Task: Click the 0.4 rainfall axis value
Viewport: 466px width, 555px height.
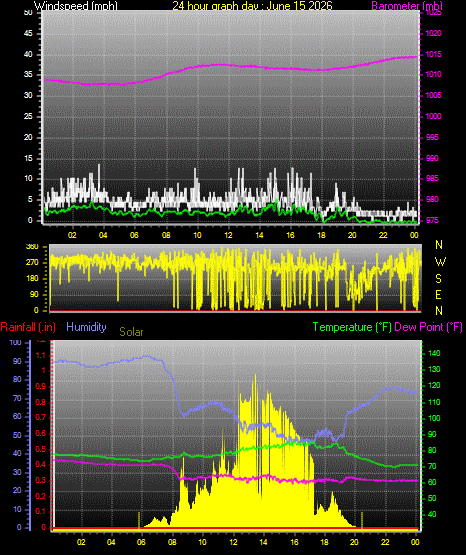Action: click(x=41, y=464)
